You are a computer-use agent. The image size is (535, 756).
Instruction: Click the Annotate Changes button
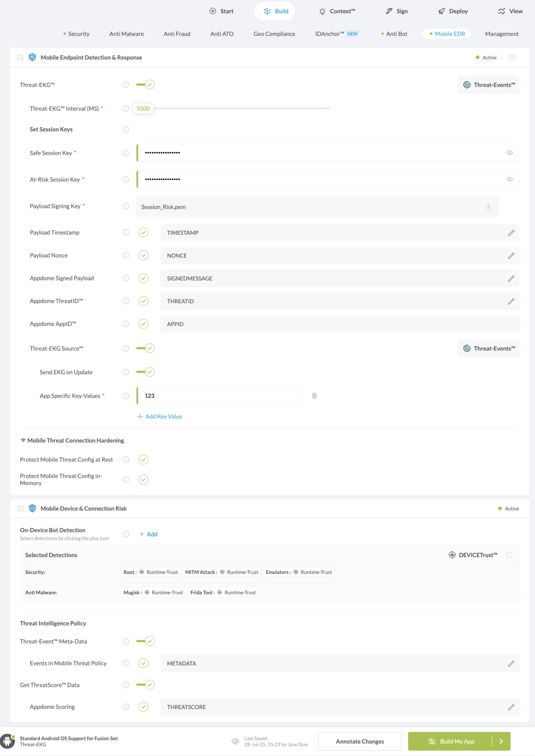tap(359, 741)
